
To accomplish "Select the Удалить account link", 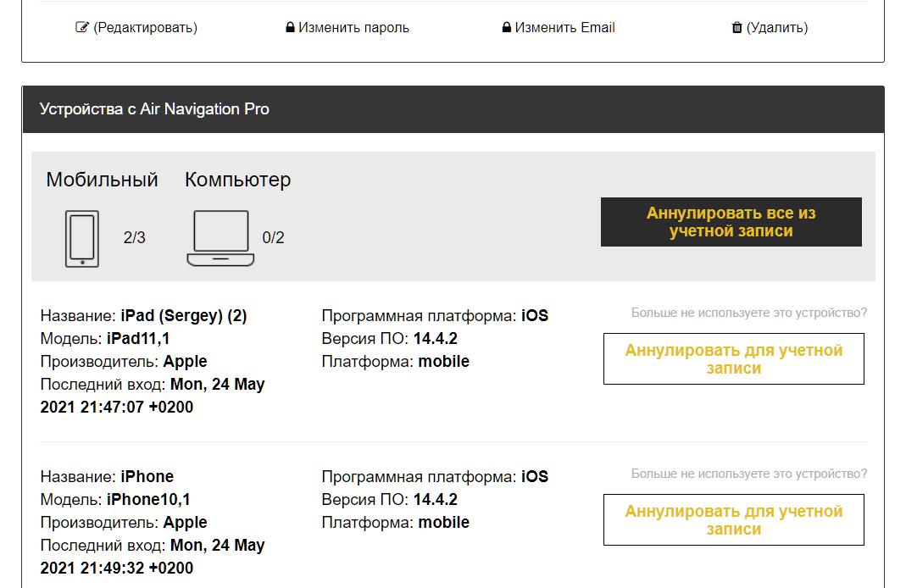I will point(776,27).
